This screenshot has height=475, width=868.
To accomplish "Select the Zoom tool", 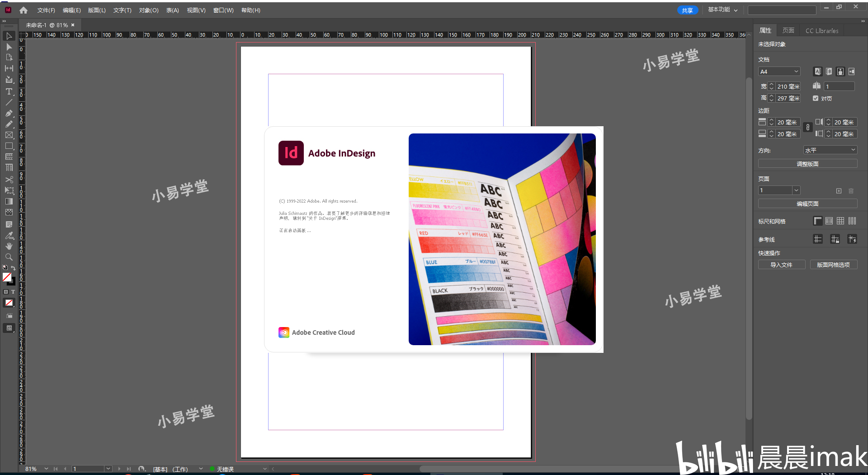I will pyautogui.click(x=9, y=257).
